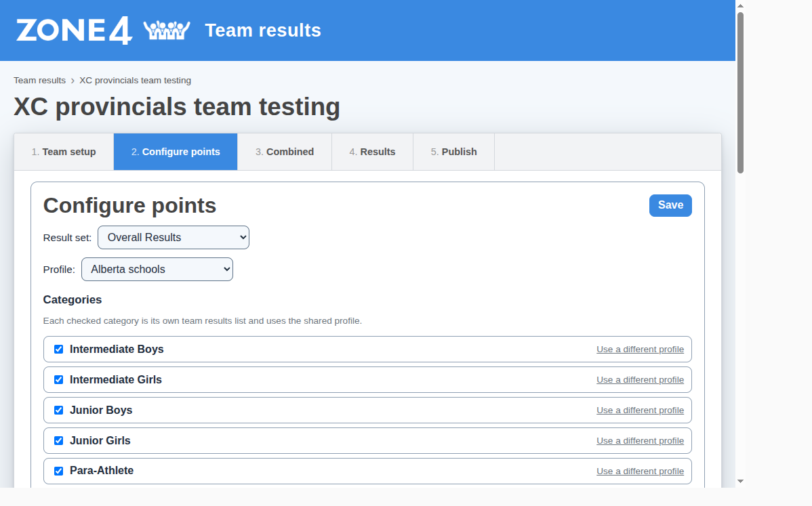
Task: Click the Configure points heading
Action: [x=129, y=205]
